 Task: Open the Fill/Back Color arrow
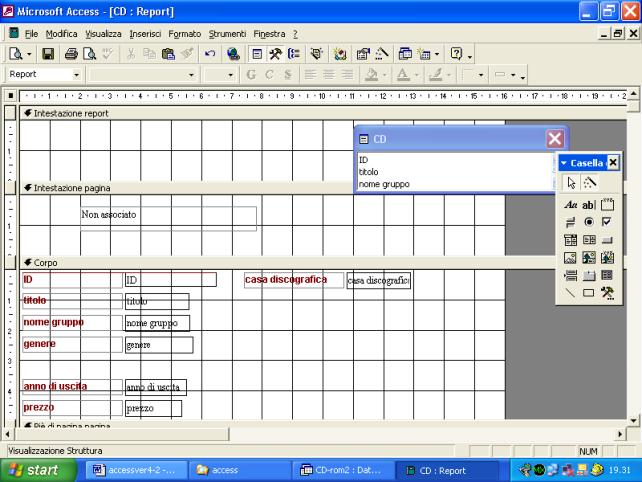[x=384, y=75]
